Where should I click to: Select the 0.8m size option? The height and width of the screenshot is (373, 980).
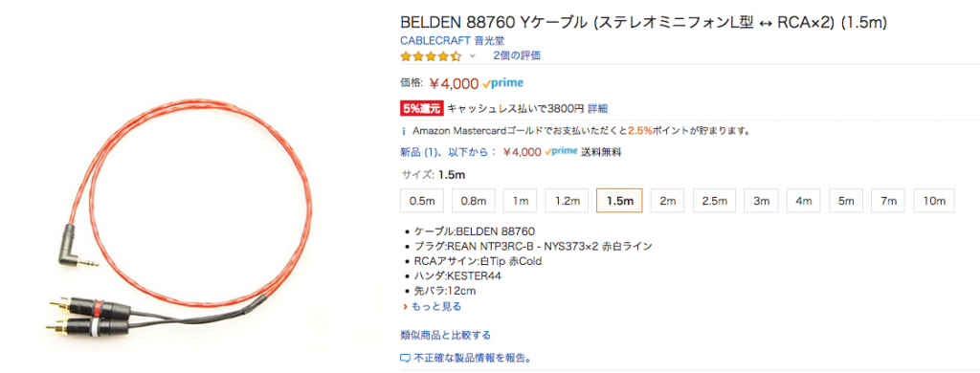click(473, 201)
